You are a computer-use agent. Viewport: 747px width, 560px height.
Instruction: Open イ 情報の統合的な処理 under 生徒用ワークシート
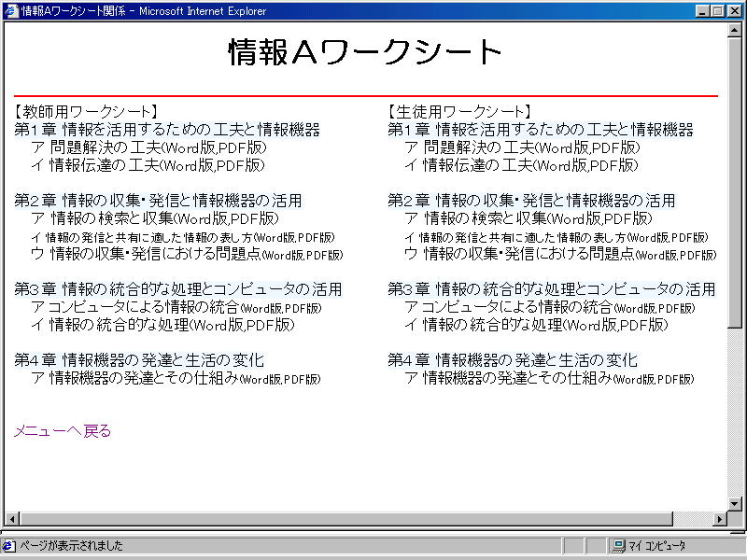(x=536, y=325)
